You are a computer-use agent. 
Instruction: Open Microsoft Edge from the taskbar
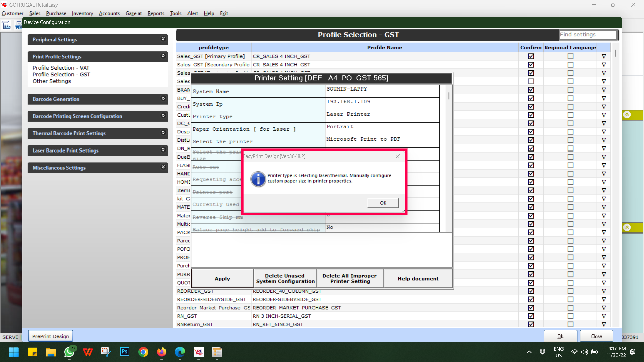[x=180, y=352]
